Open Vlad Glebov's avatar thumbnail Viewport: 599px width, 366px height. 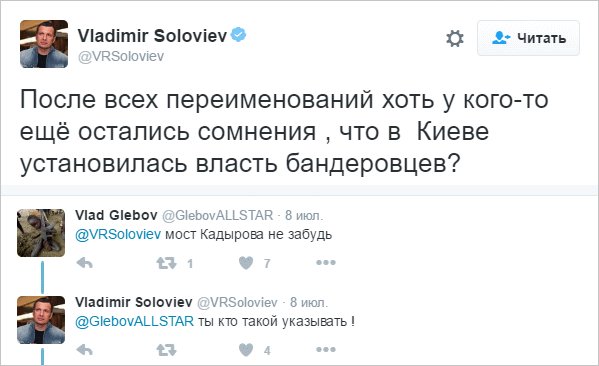coord(41,233)
